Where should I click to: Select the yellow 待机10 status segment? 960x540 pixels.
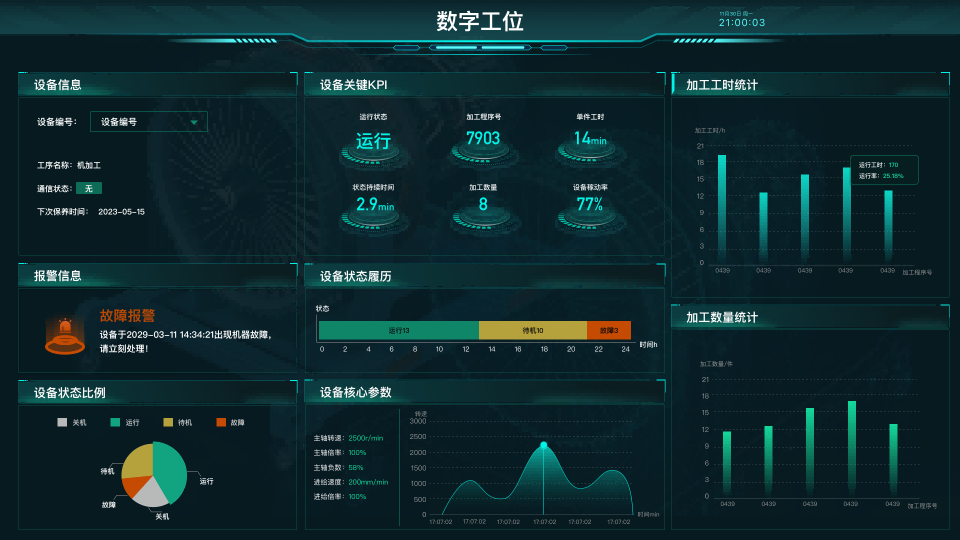point(532,330)
